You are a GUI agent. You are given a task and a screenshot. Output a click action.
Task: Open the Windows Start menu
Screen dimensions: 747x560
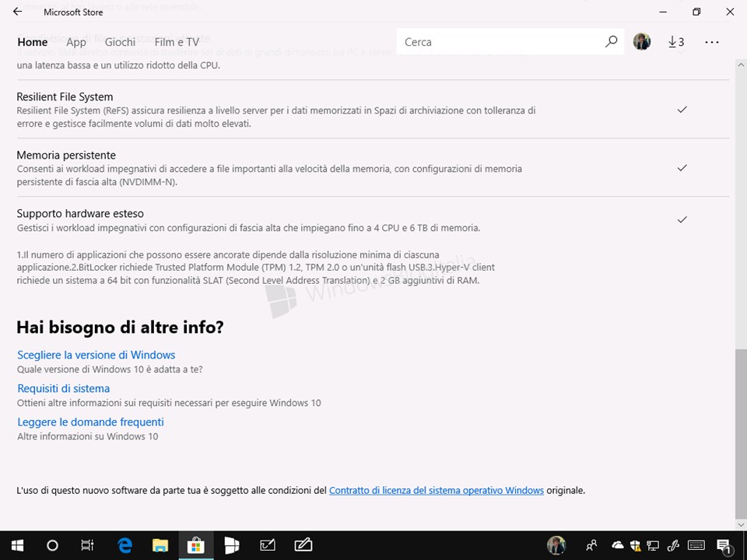pos(18,545)
